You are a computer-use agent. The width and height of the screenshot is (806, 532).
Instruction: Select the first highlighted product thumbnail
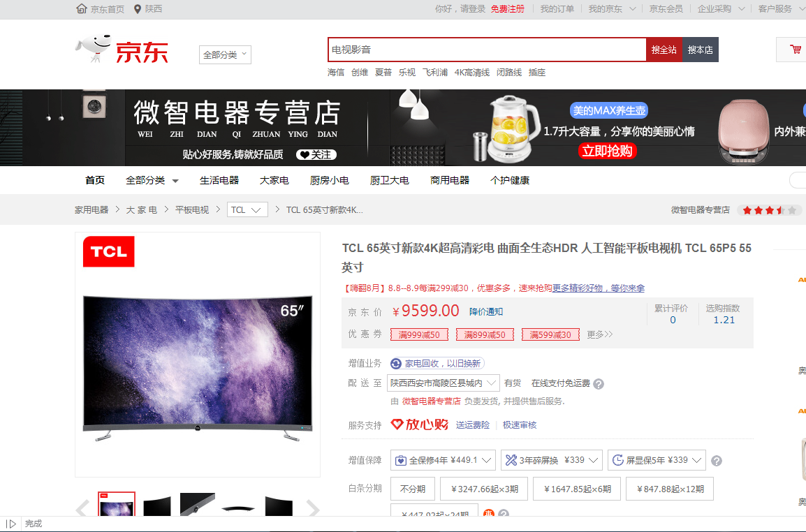click(x=117, y=504)
